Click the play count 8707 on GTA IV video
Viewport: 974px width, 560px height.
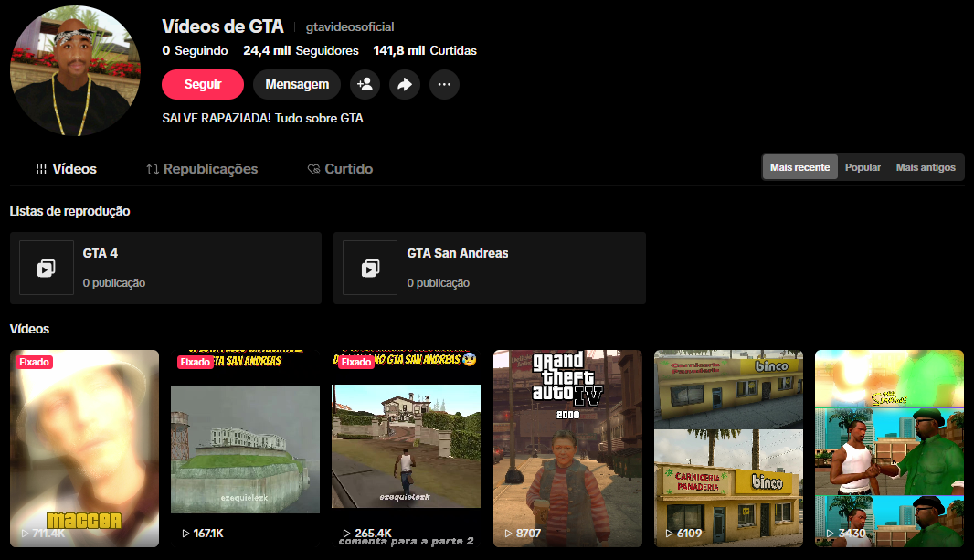523,533
